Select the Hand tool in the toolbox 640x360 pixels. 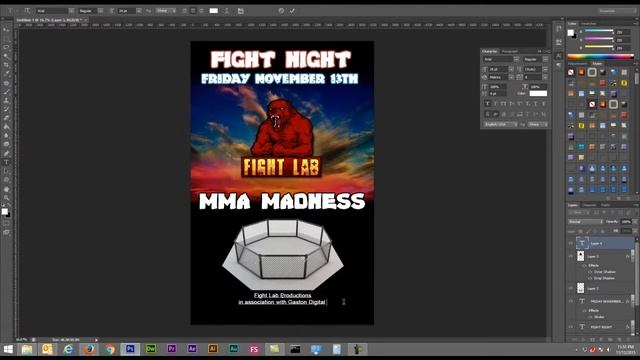[x=6, y=189]
